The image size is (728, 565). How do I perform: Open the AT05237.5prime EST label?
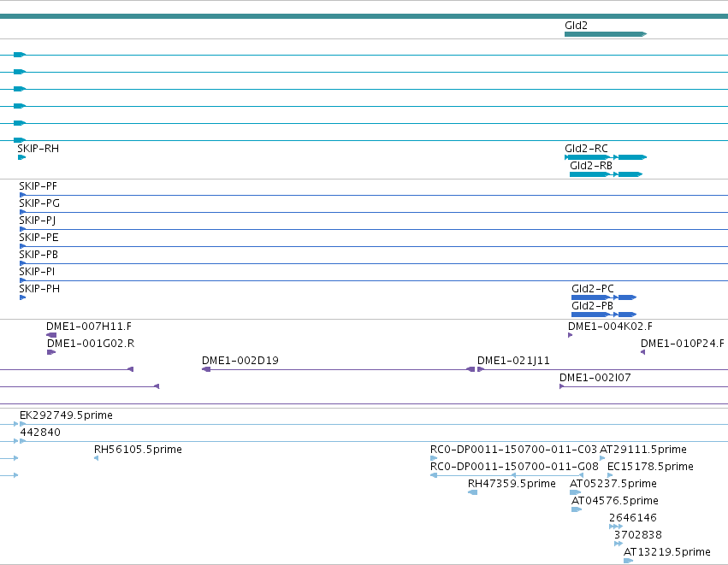pyautogui.click(x=613, y=484)
